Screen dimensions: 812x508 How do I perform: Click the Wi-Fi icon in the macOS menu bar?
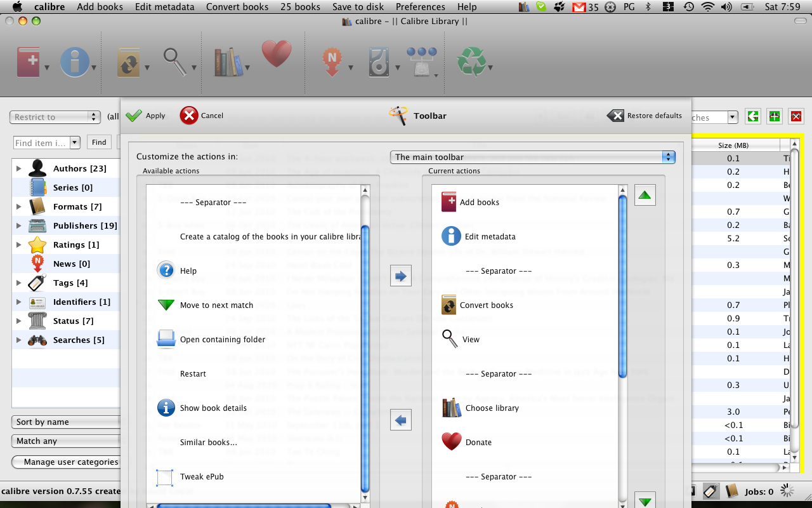pyautogui.click(x=708, y=7)
